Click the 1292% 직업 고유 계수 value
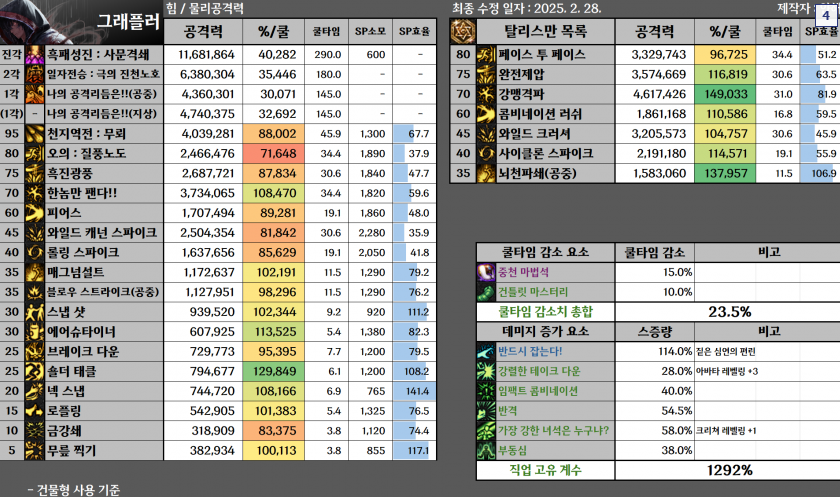This screenshot has width=840, height=497. (x=729, y=470)
